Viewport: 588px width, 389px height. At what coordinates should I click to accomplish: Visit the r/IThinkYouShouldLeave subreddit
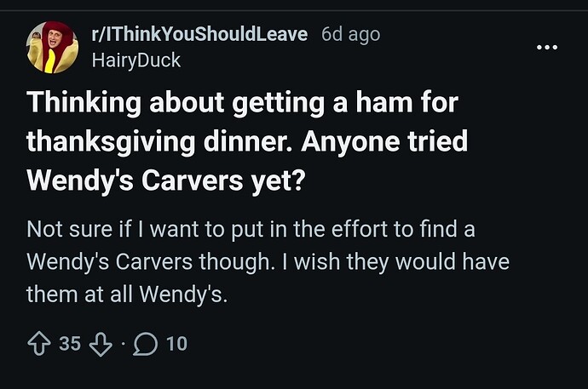pyautogui.click(x=199, y=35)
